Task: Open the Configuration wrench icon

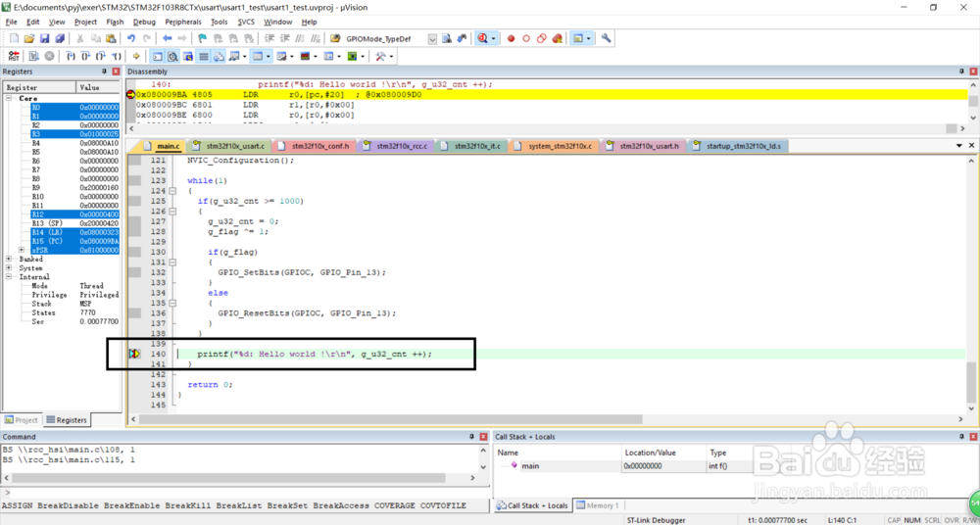Action: pyautogui.click(x=606, y=39)
